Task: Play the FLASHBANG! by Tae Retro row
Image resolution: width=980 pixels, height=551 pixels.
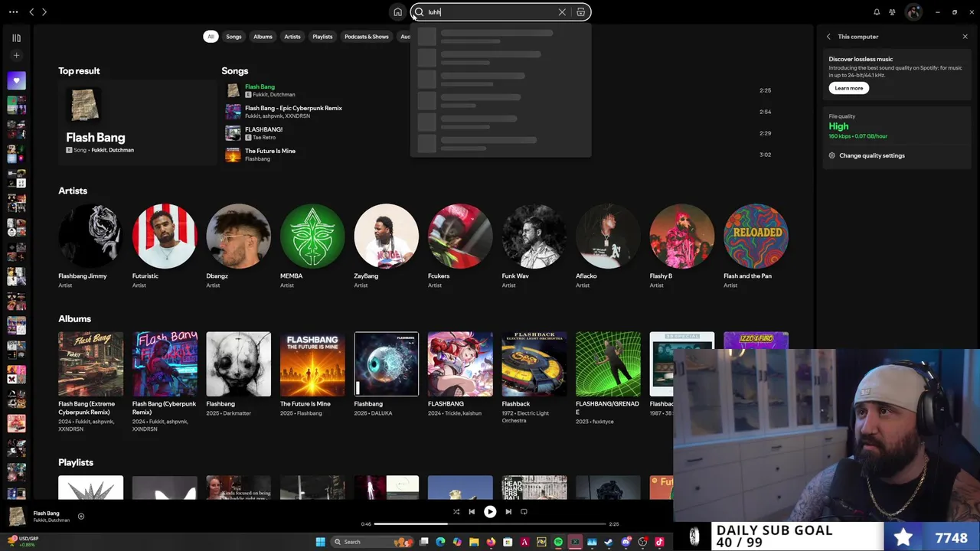Action: click(x=498, y=133)
